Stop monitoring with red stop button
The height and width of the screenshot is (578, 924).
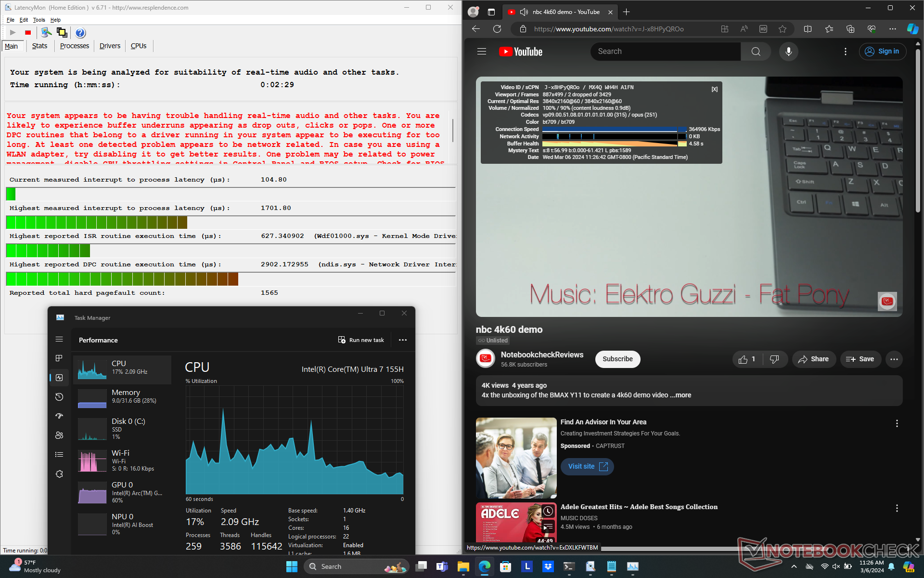coord(28,32)
